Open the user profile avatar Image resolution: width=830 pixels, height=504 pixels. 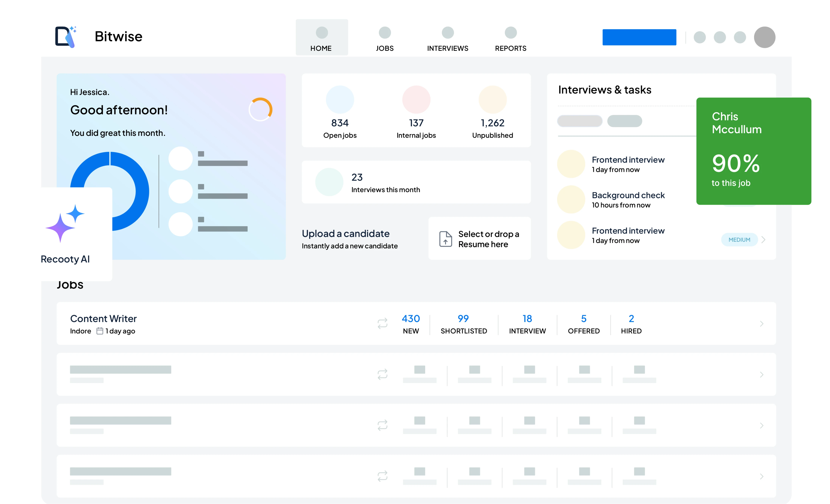click(x=764, y=37)
